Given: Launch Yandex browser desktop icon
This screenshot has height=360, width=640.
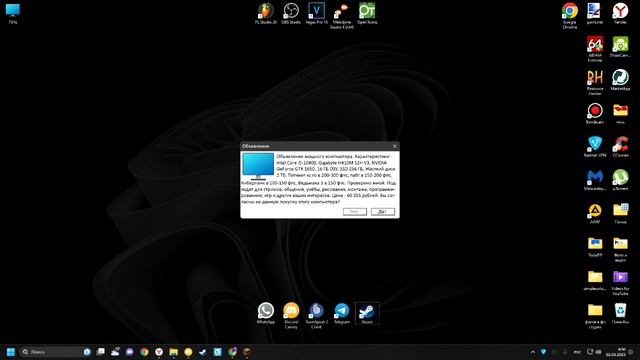Looking at the screenshot, I should pos(620,13).
